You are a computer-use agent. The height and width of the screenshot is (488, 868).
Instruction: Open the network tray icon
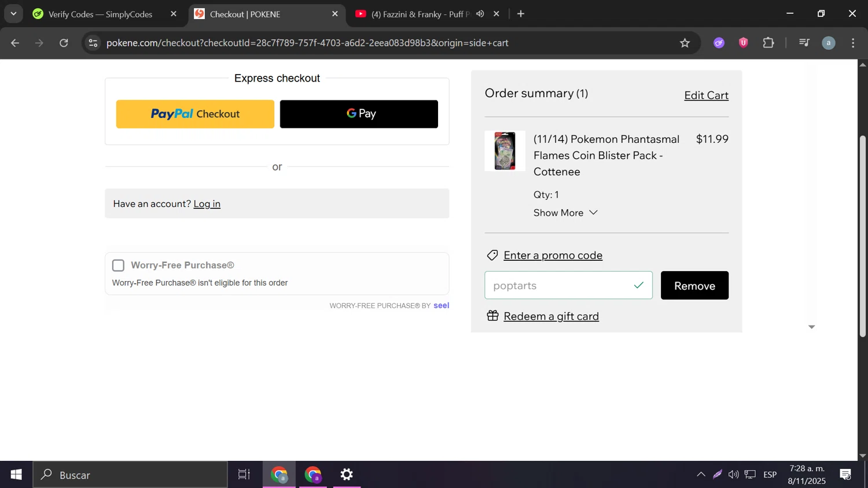[750, 475]
